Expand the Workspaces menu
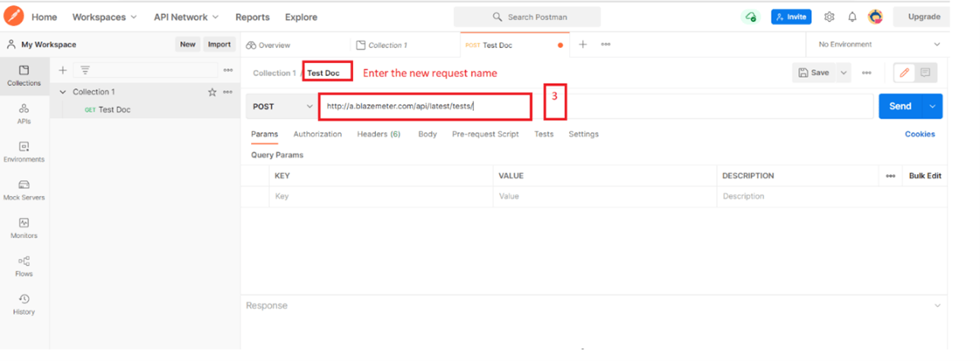Image resolution: width=980 pixels, height=361 pixels. (105, 17)
